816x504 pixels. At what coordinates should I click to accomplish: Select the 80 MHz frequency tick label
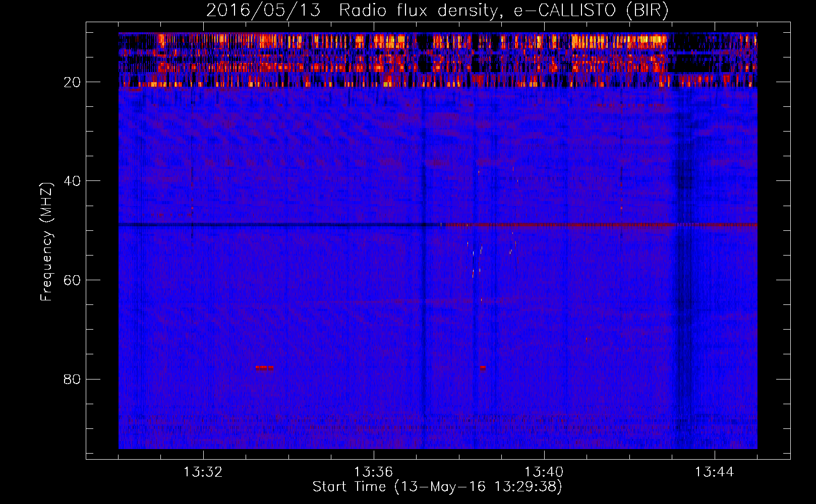(x=72, y=379)
